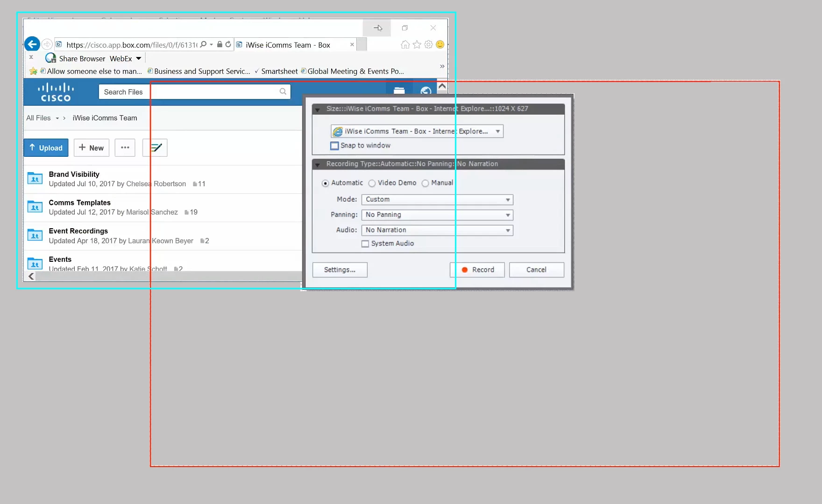Open the Global Meeting & Events Po... favorite
This screenshot has height=504, width=822.
click(x=353, y=71)
